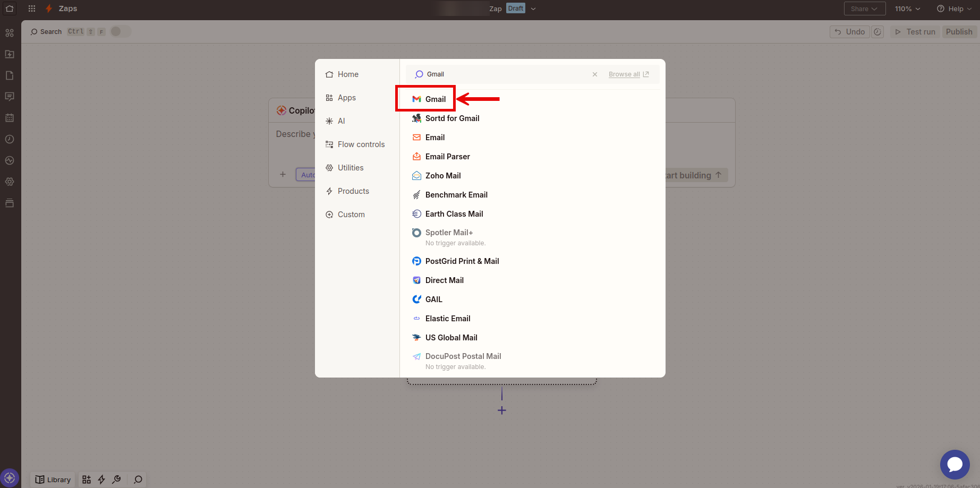The image size is (980, 488).
Task: Choose Sortd for Gmail from results
Action: 533,118
